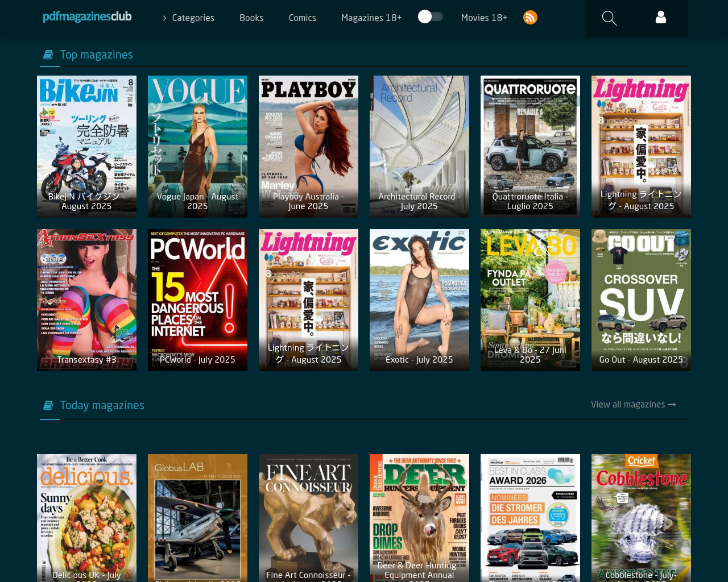
Task: Open BikeJIN August 2025 cover
Action: (86, 147)
